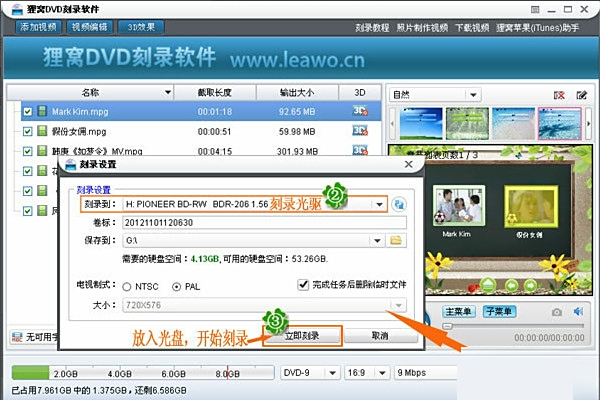Sort by the 截取长度 column header
The width and height of the screenshot is (600, 400).
(215, 92)
